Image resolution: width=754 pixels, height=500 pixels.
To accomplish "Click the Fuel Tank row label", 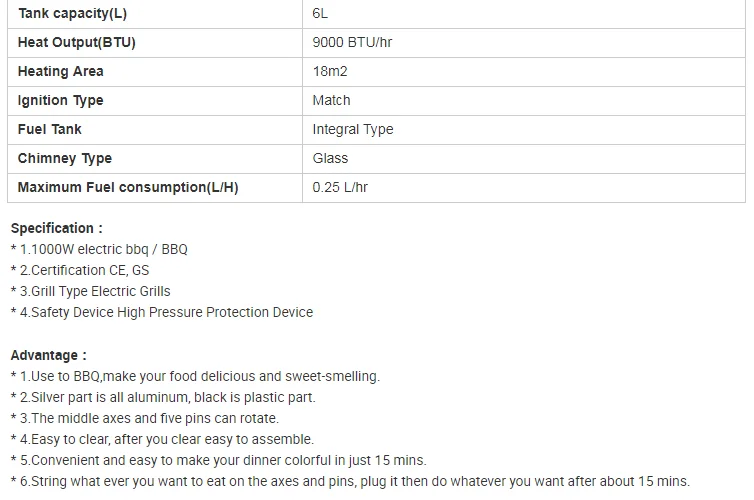I will point(155,130).
